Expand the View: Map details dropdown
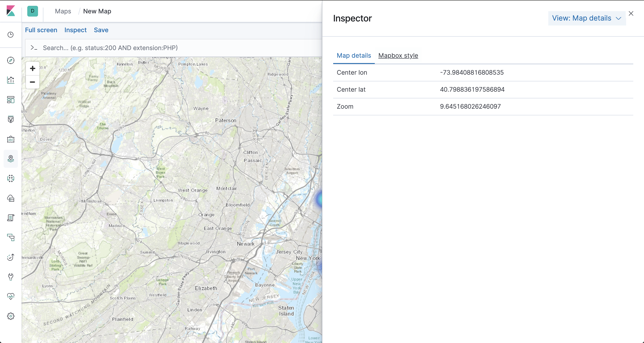This screenshot has width=644, height=343. tap(587, 18)
